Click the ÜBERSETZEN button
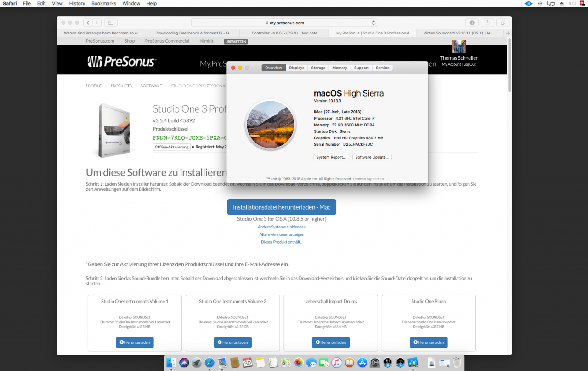This screenshot has height=371, width=588. [x=236, y=41]
